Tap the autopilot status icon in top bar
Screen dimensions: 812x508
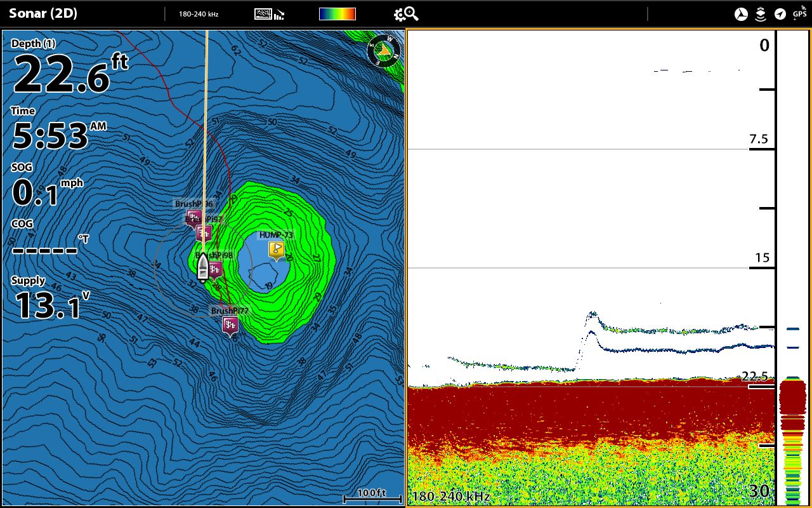741,14
